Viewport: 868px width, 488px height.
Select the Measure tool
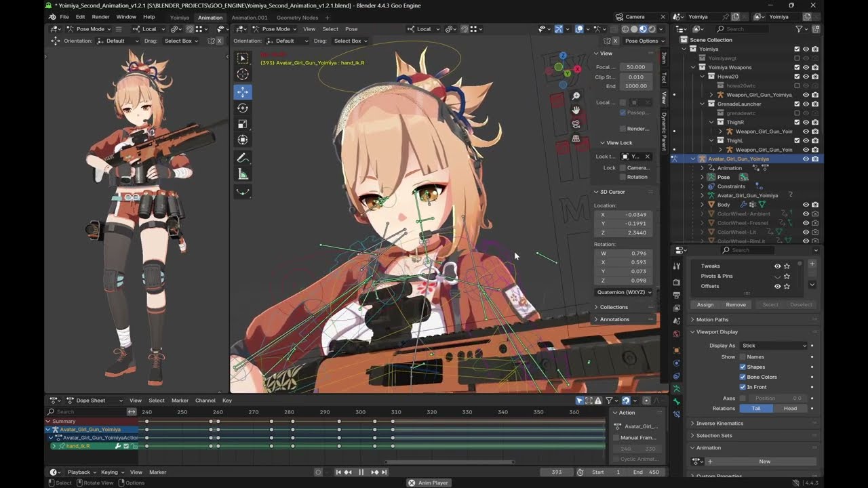click(243, 174)
